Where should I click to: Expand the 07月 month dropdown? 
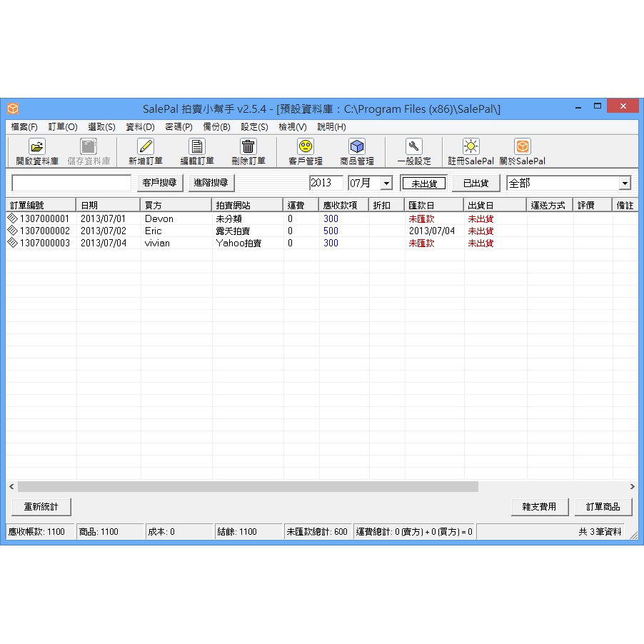[386, 183]
